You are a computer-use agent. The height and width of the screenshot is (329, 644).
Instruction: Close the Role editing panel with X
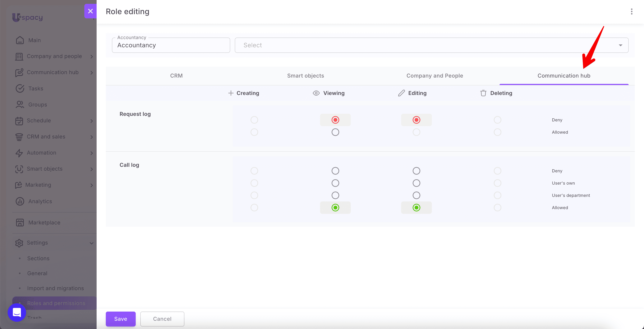[x=90, y=11]
